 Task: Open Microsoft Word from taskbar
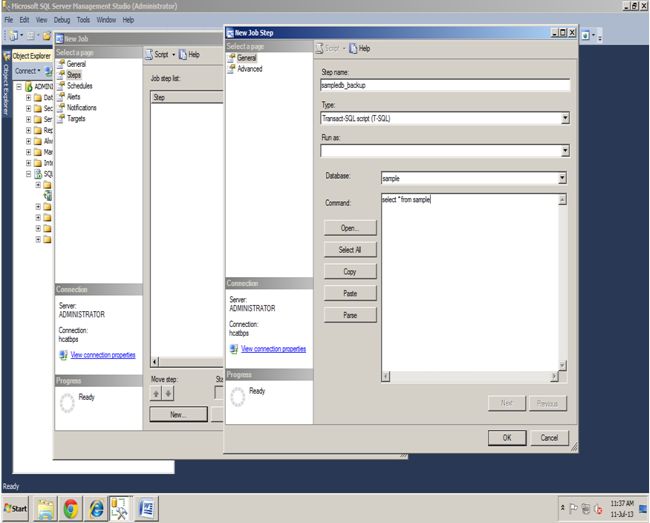[146, 509]
